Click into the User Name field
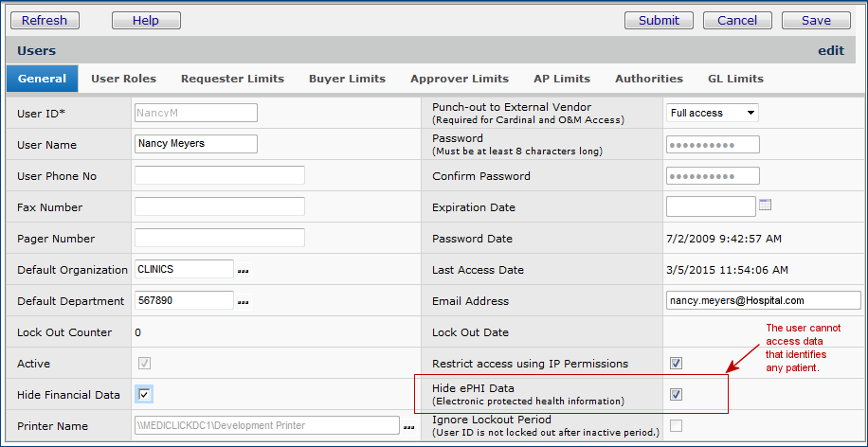 point(196,144)
